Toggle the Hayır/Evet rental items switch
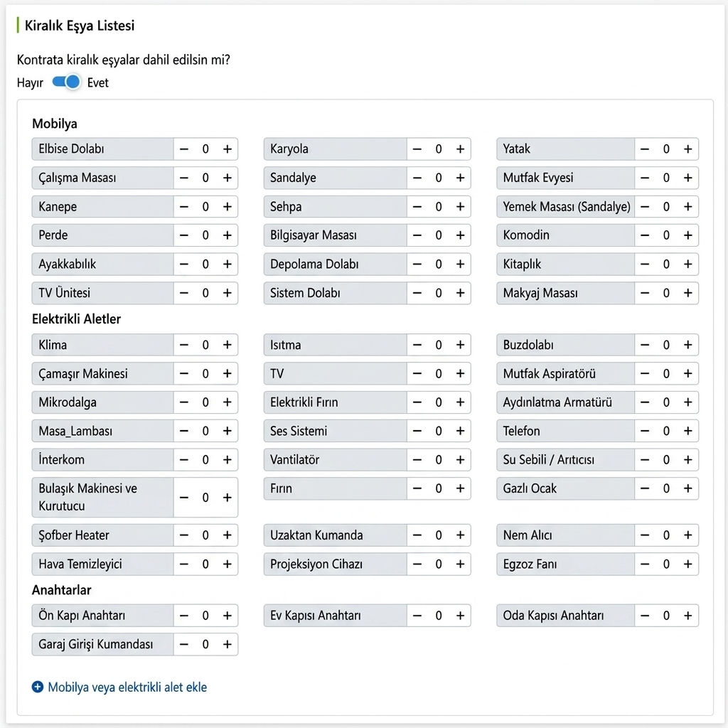 coord(66,82)
